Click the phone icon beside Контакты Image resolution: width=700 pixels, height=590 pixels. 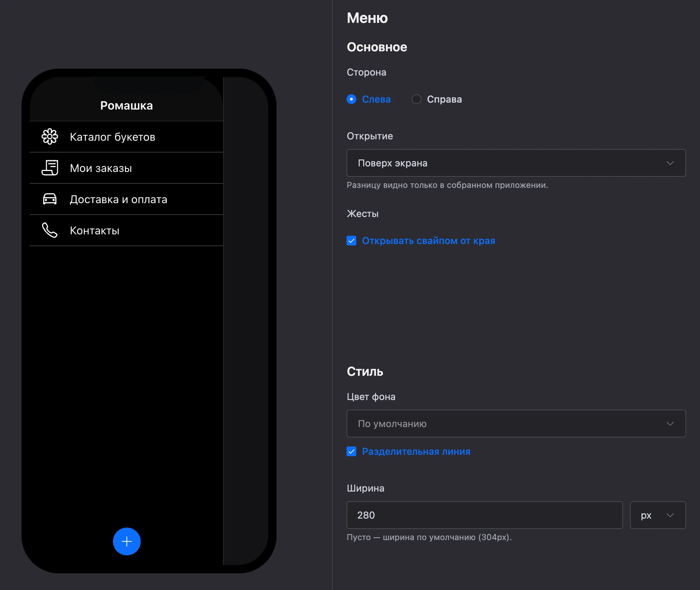coord(50,230)
